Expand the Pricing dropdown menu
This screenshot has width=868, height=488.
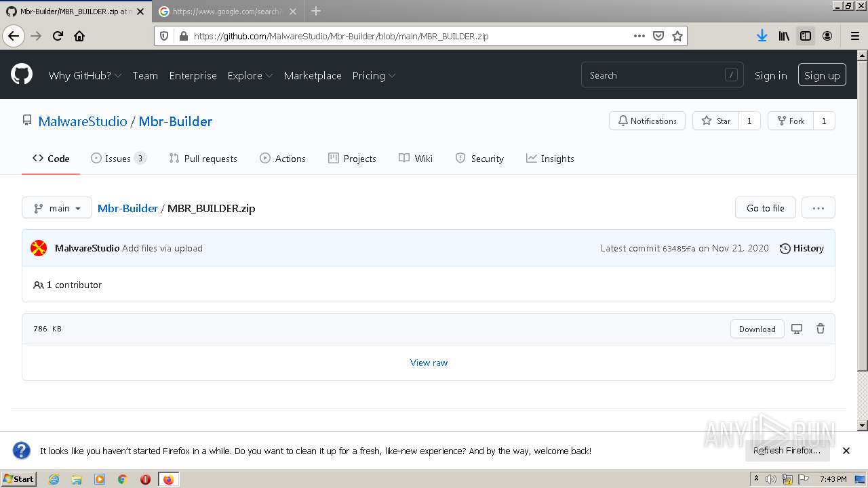coord(374,75)
